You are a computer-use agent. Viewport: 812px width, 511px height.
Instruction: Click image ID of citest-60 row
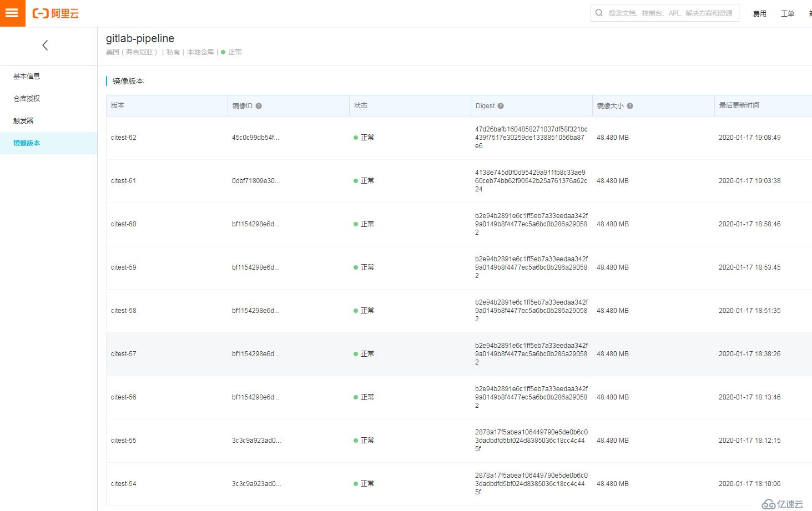click(x=255, y=224)
